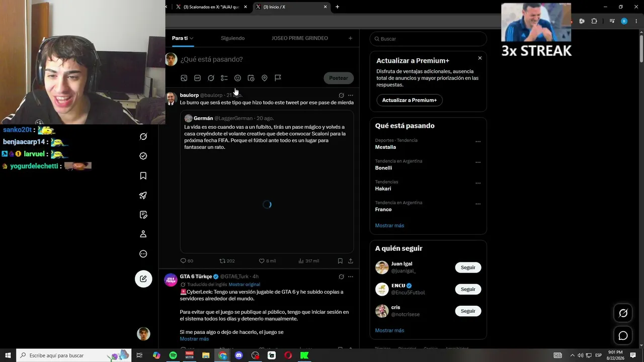Click the Postear button

pyautogui.click(x=339, y=78)
